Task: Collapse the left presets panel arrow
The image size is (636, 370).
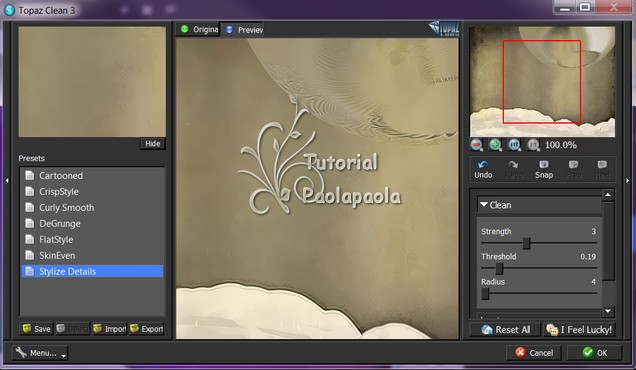Action: 7,180
